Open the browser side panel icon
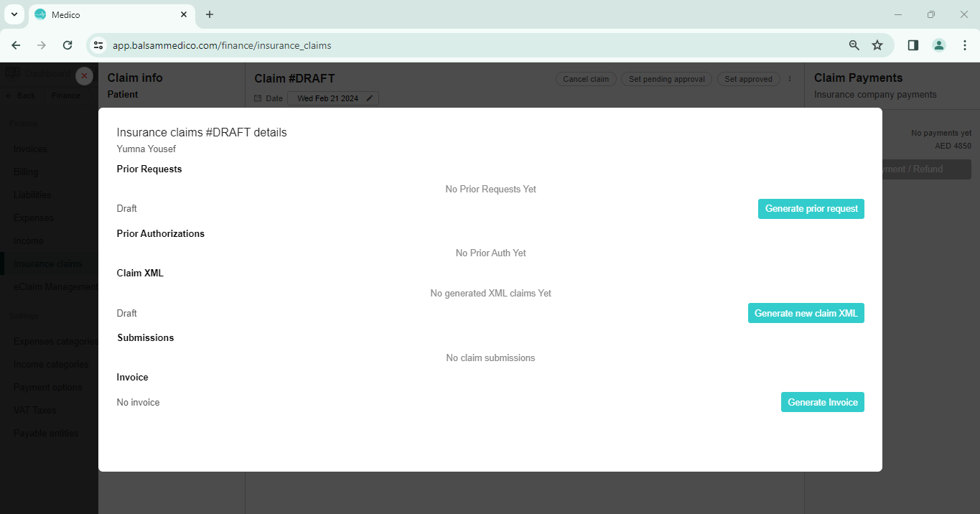The image size is (980, 514). [913, 45]
